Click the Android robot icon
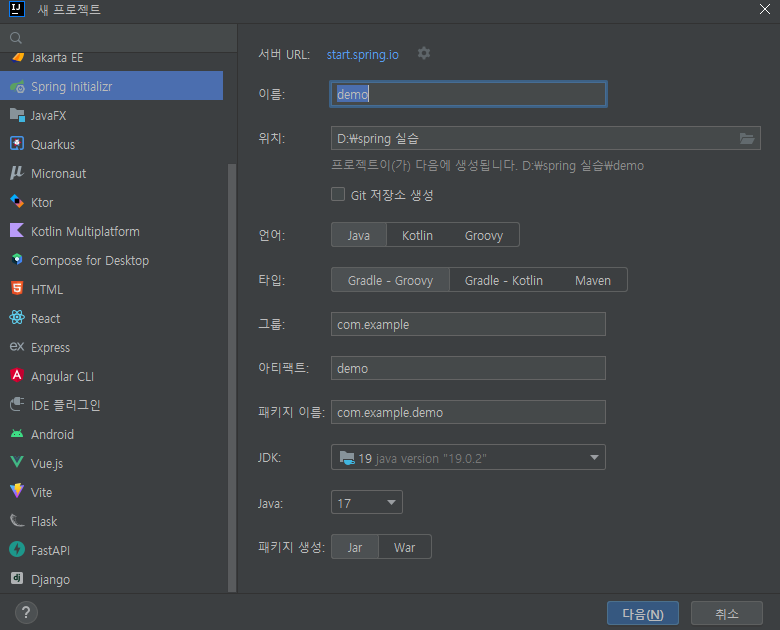 coord(17,434)
